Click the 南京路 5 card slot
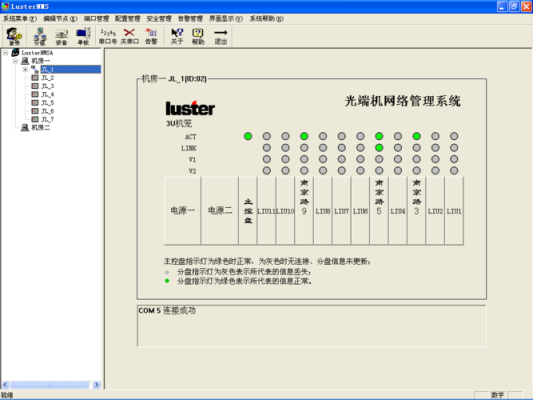This screenshot has height=400, width=533. click(379, 210)
